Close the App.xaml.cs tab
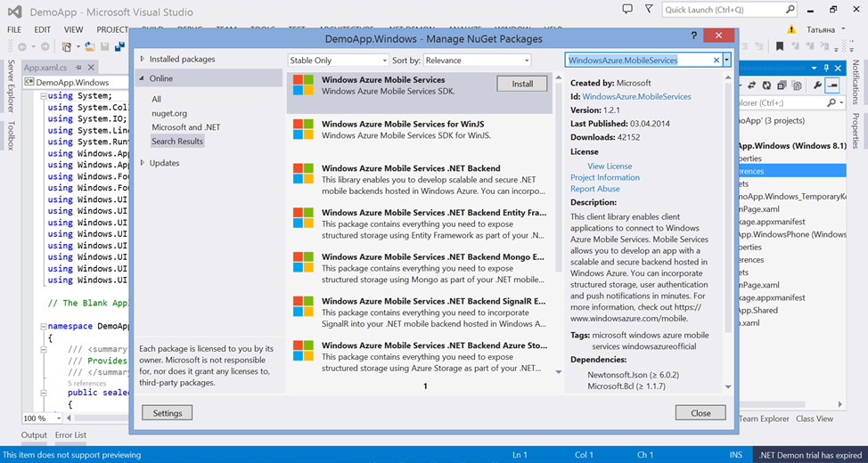This screenshot has height=463, width=868. pyautogui.click(x=91, y=68)
